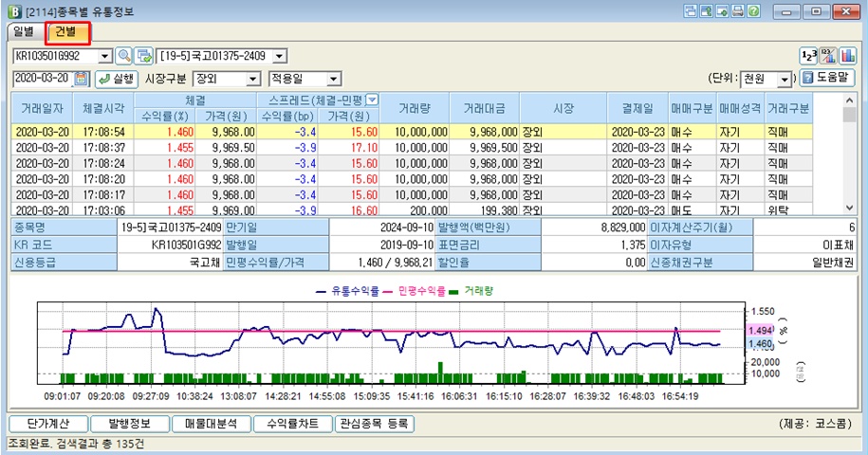Click the 실행 run button

[x=116, y=79]
